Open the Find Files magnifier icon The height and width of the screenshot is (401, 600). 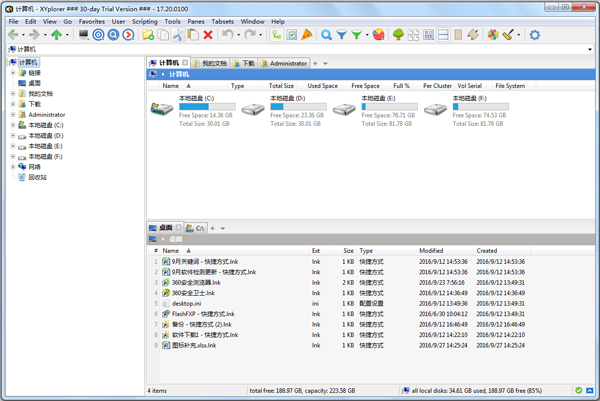[326, 35]
